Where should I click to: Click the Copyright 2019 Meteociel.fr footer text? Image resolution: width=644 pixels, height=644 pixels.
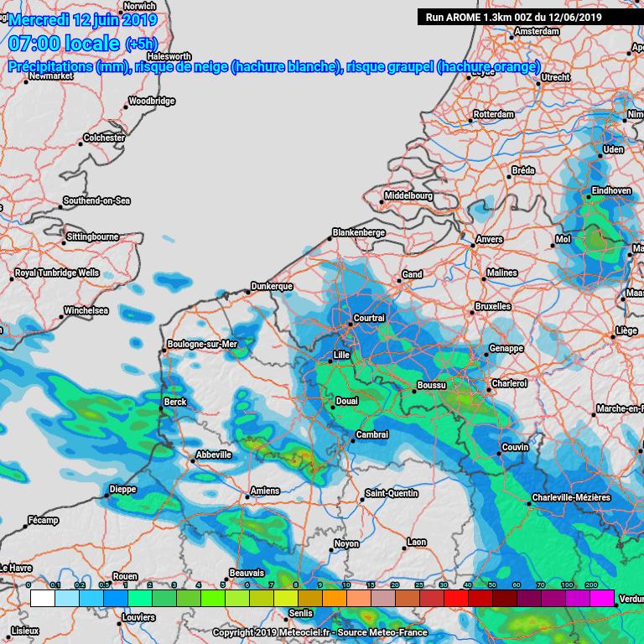pos(320,632)
